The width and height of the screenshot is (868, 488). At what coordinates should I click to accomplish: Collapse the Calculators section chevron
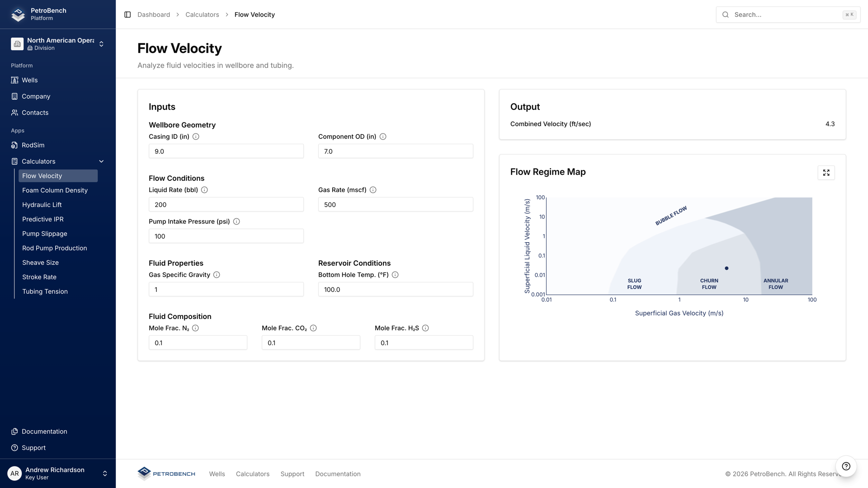point(101,161)
